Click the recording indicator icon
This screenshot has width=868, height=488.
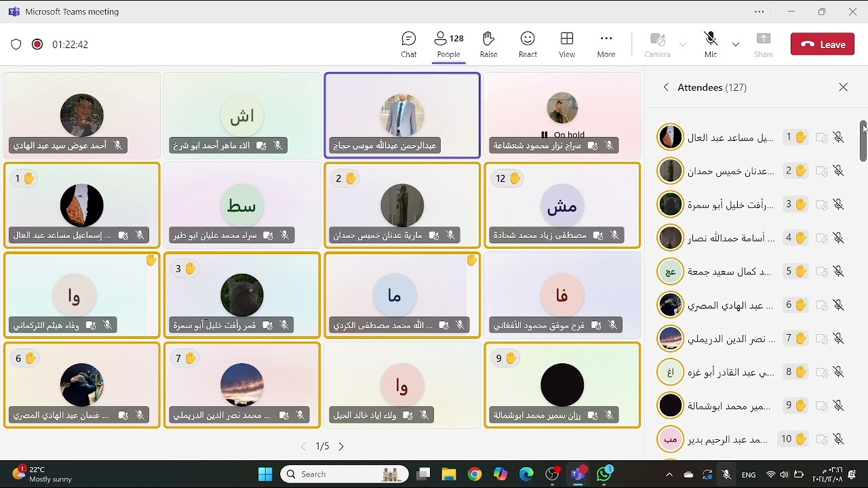coord(37,44)
